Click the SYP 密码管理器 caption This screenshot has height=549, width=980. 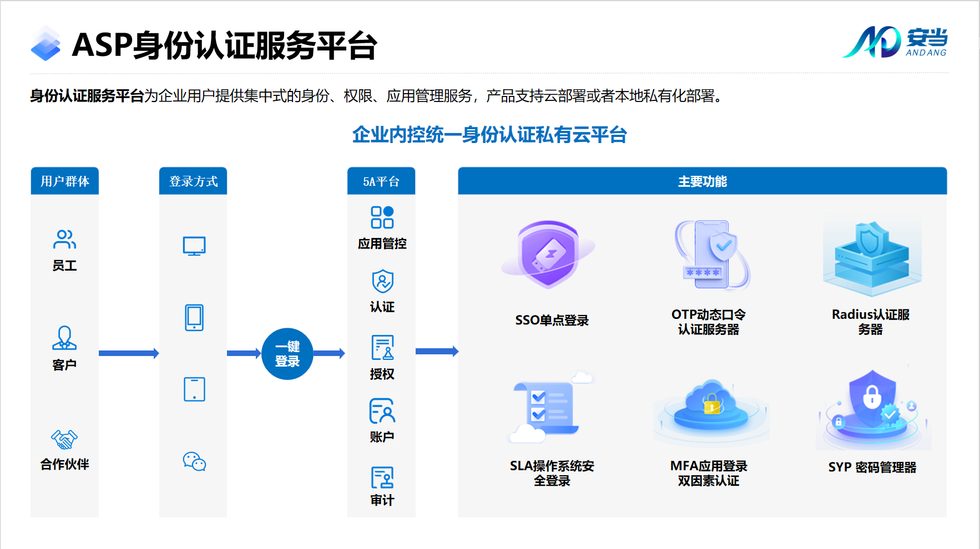click(x=872, y=467)
